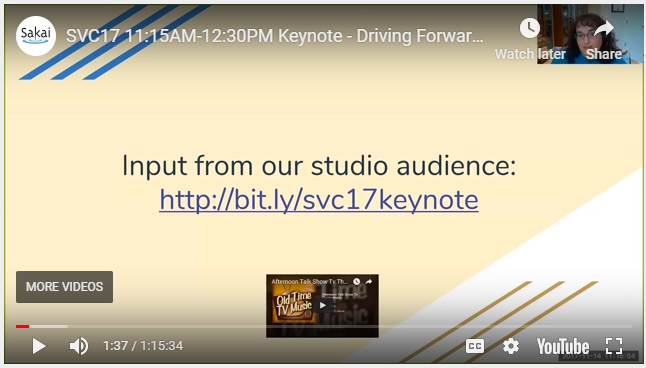Screen dimensions: 646x368
Task: Click the Input from our studio audience text
Action: coord(319,166)
